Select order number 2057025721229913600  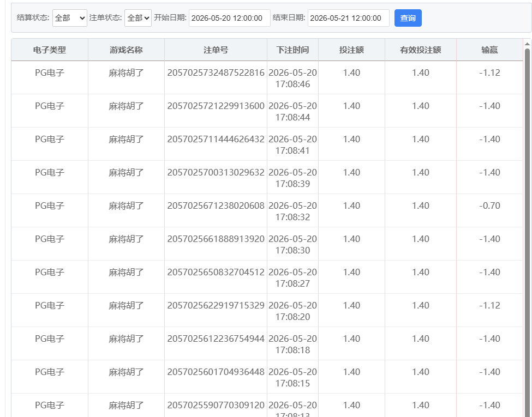[x=216, y=106]
